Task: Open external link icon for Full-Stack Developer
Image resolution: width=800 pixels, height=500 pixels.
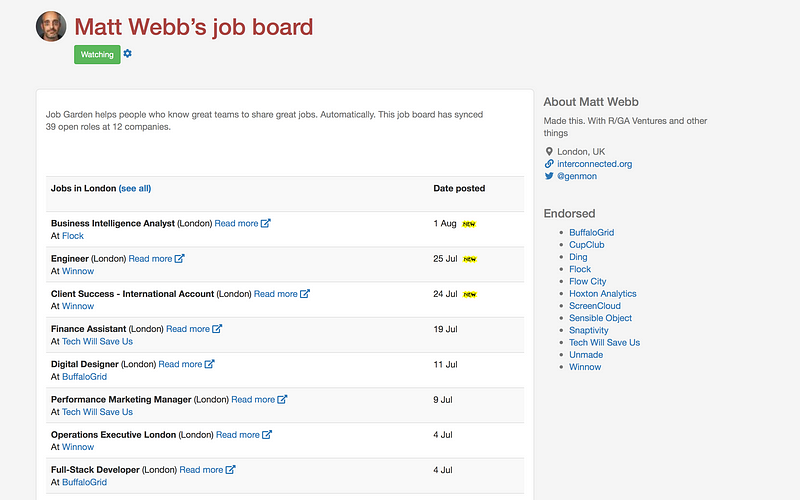Action: pos(231,470)
